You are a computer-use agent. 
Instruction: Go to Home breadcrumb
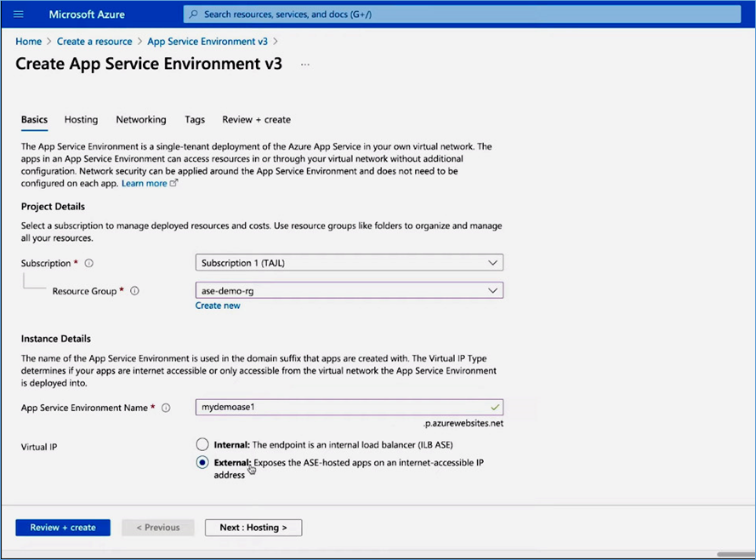(x=28, y=42)
